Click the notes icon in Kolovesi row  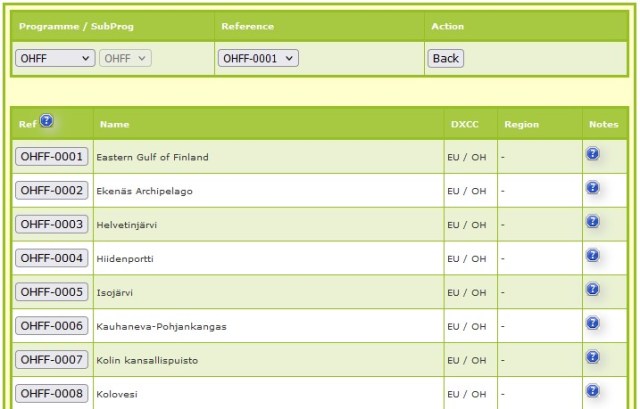coord(592,391)
